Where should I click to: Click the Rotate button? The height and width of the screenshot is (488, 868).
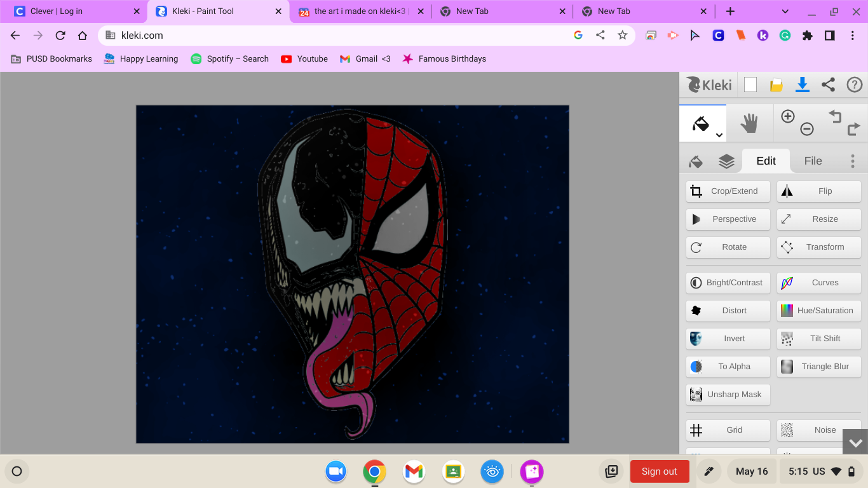[x=728, y=247]
